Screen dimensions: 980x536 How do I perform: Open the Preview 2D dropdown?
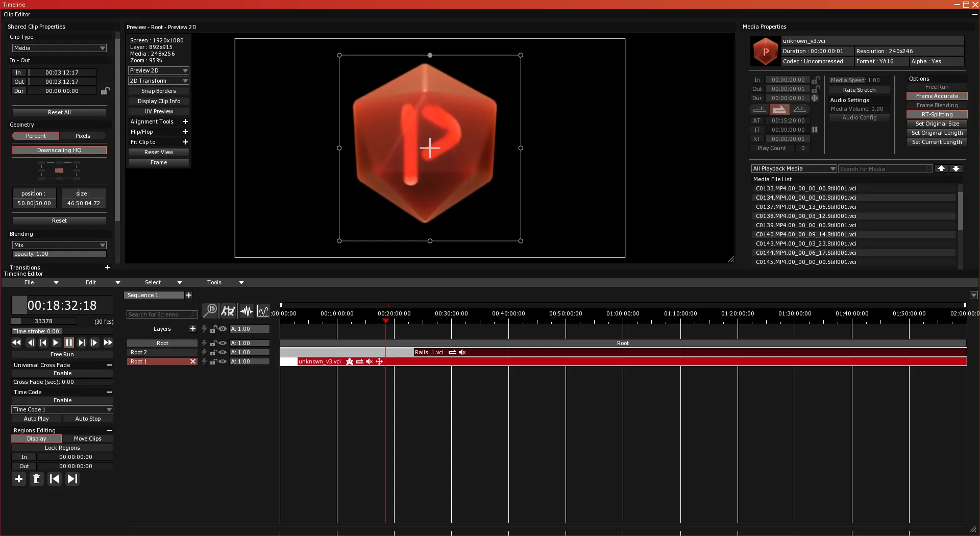tap(158, 70)
